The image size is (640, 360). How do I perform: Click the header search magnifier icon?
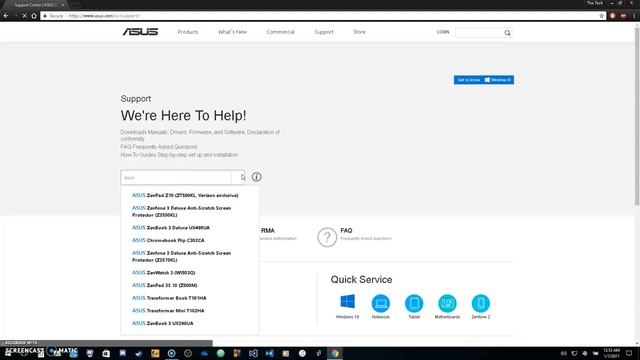(x=507, y=33)
